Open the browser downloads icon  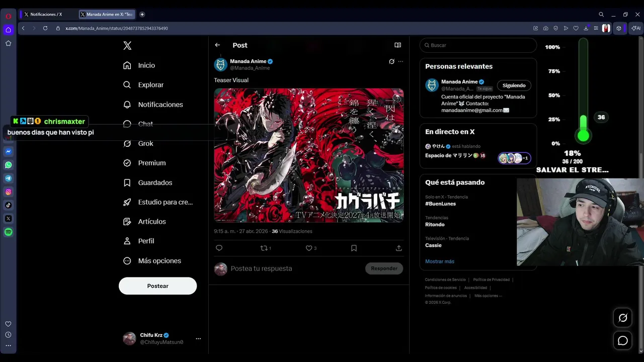pyautogui.click(x=586, y=28)
